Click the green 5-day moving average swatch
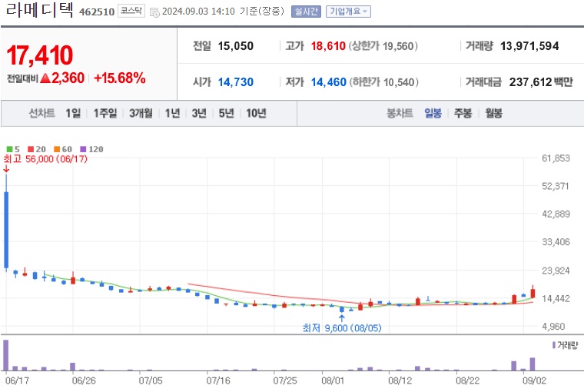 click(x=10, y=149)
